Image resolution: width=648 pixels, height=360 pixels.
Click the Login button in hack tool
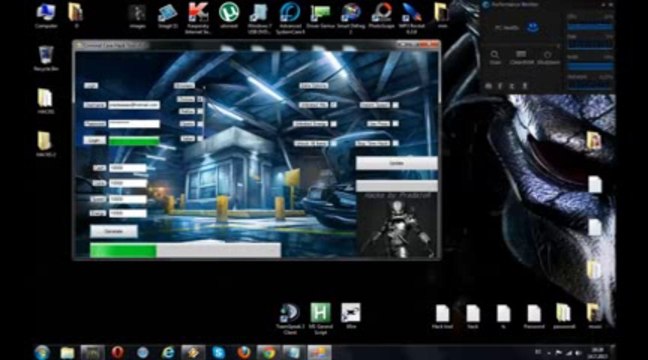point(95,140)
